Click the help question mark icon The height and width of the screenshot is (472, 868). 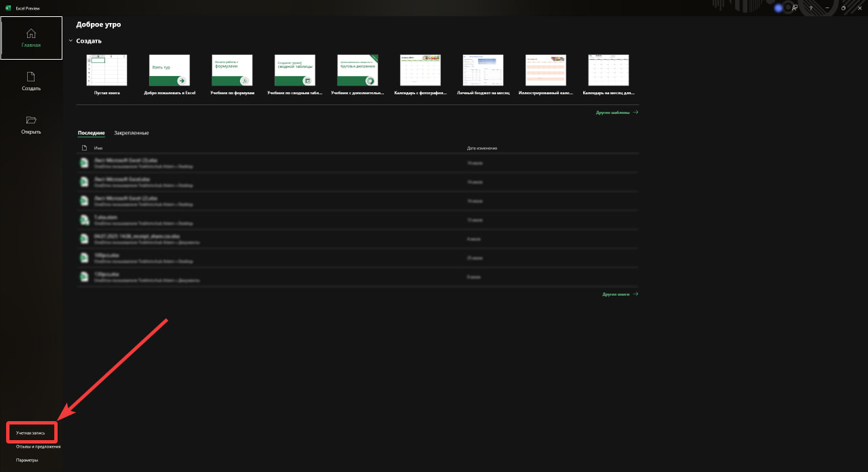(811, 8)
